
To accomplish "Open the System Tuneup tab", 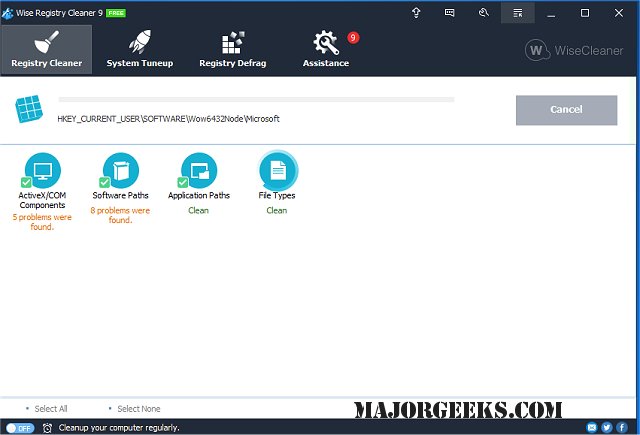I will pyautogui.click(x=139, y=50).
